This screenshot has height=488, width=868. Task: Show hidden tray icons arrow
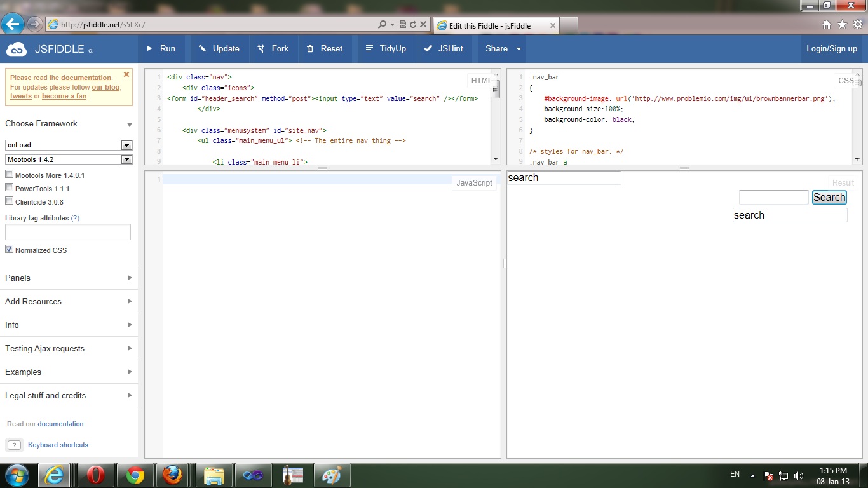(753, 475)
